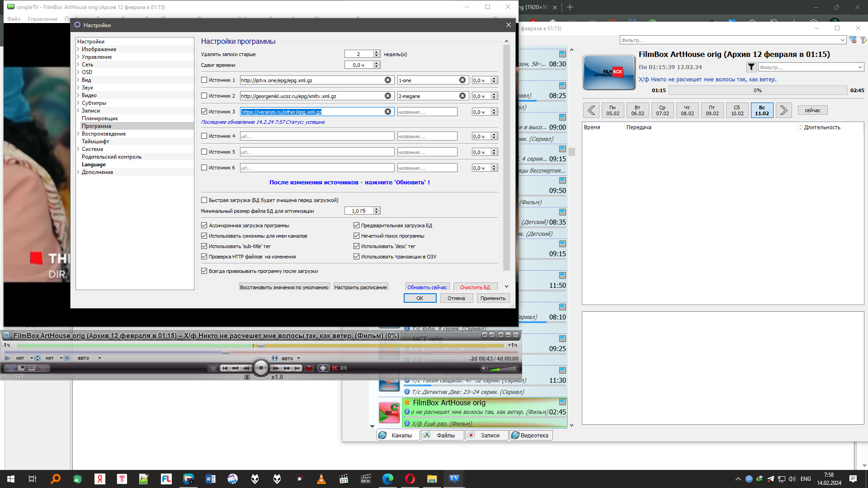Click the rewind double-arrow icon
The width and height of the screenshot is (868, 488).
[246, 368]
